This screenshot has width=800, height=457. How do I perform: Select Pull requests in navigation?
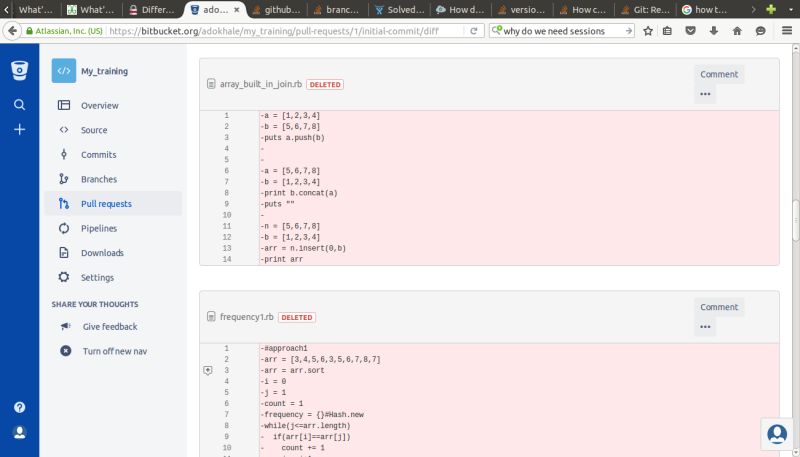click(112, 204)
